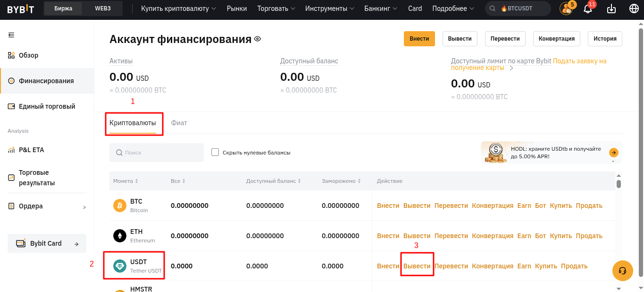Click the HODL banner arrow icon
Screen dimensions: 644x292
[x=613, y=153]
